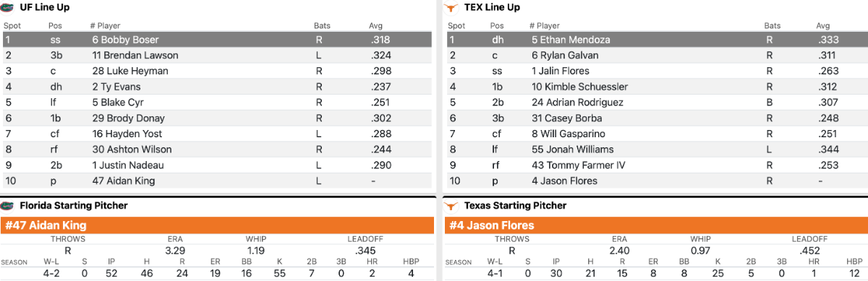Select Ethan Mendoza row in TEX lineup

tap(656, 40)
